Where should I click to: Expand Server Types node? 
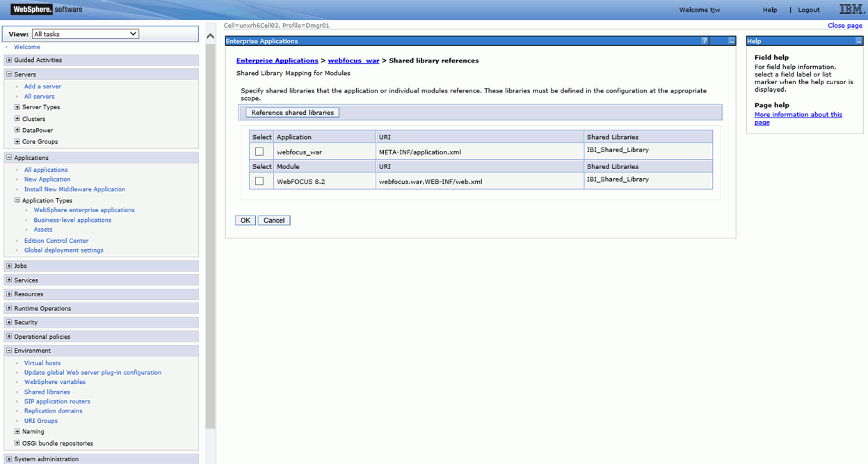pos(17,107)
